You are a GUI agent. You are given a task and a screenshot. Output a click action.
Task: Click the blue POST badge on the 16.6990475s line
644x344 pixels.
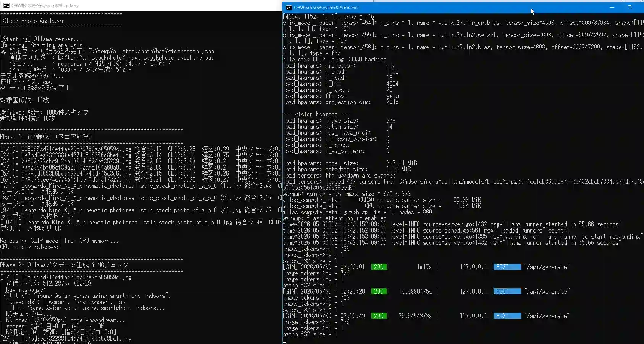507,291
